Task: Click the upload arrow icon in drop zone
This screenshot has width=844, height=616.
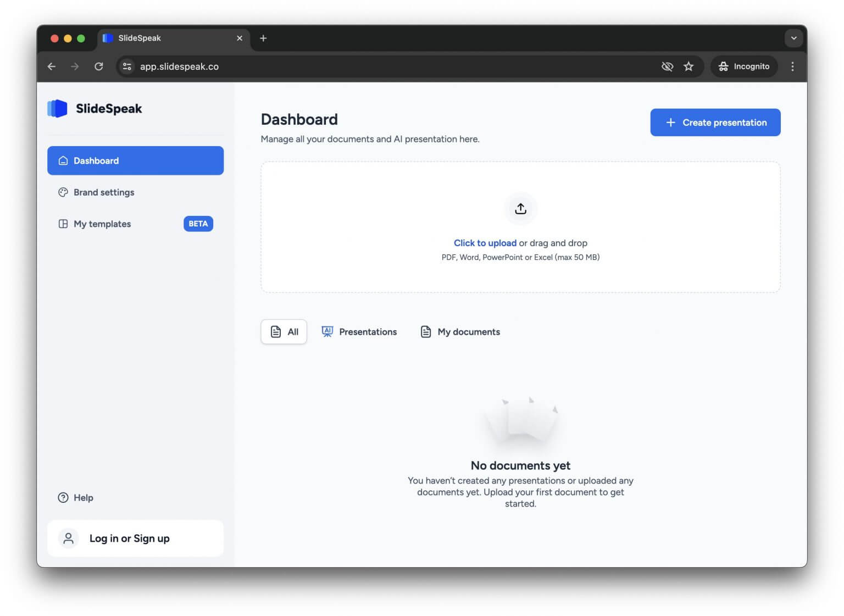Action: 520,209
